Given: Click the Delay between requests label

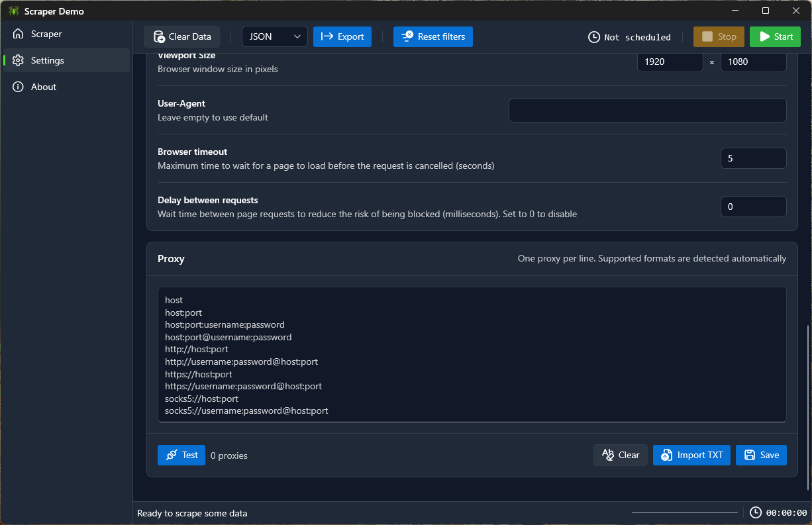Looking at the screenshot, I should (208, 200).
